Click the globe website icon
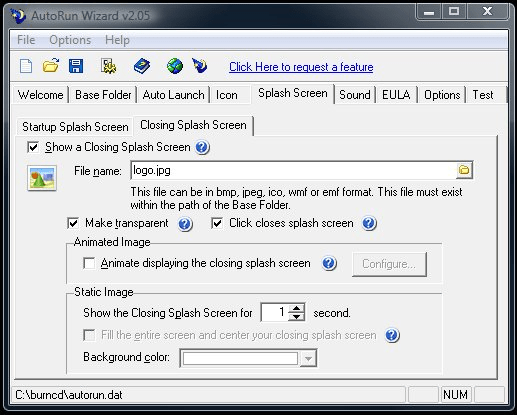This screenshot has width=517, height=415. tap(175, 66)
